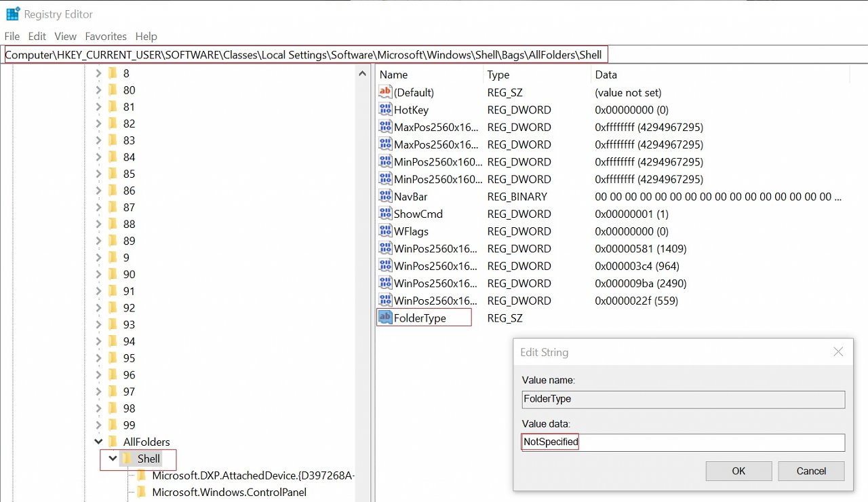The image size is (868, 502).
Task: Open the File menu
Action: (12, 37)
